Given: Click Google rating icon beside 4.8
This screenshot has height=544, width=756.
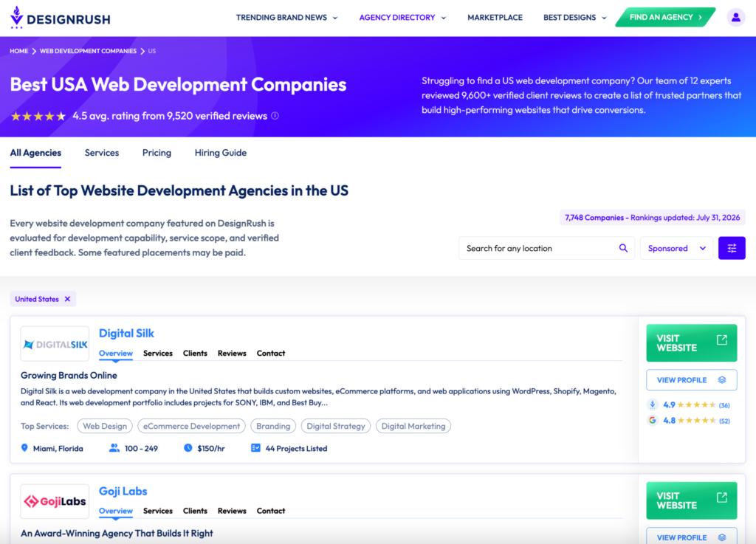Looking at the screenshot, I should (653, 420).
